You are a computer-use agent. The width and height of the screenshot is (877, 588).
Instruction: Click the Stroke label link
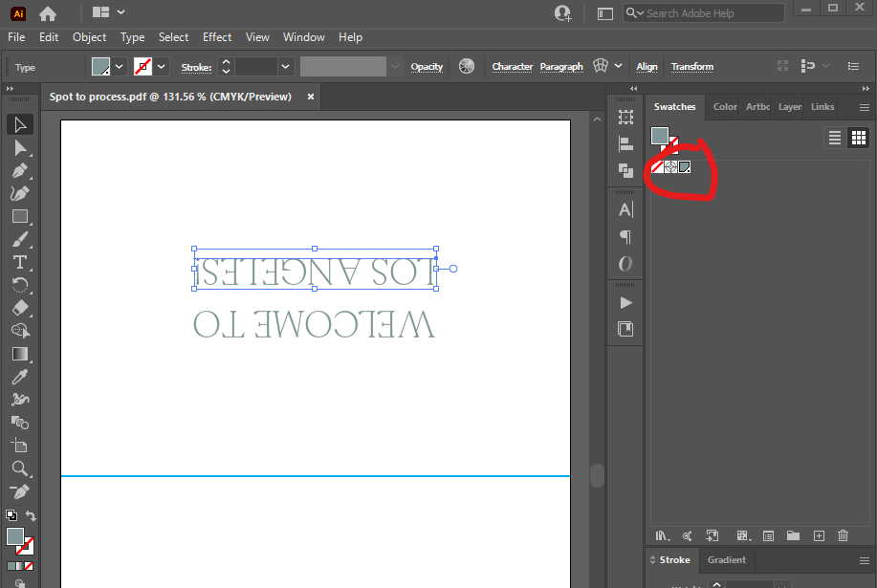click(x=196, y=67)
